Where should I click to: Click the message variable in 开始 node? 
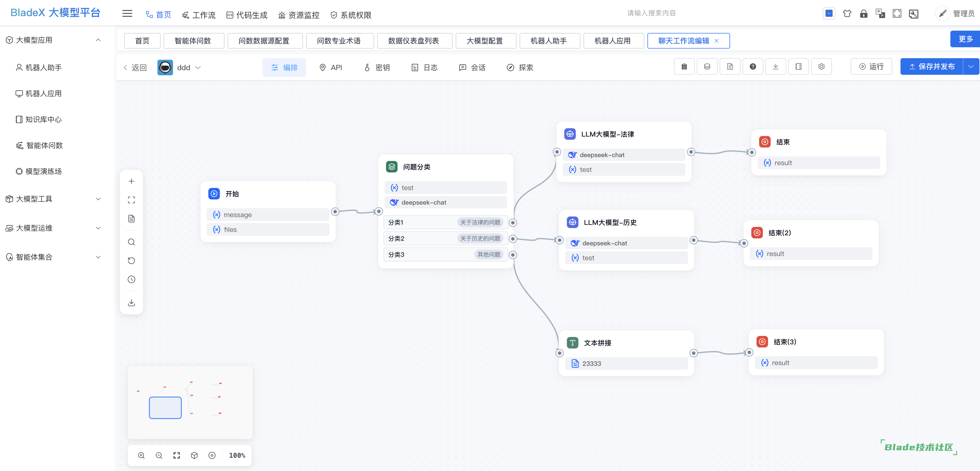(268, 215)
